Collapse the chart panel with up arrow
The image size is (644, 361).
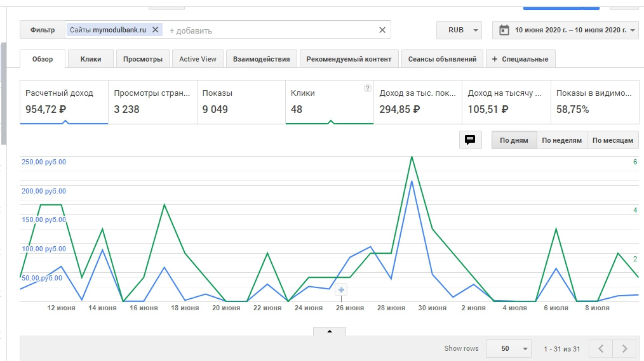[329, 331]
